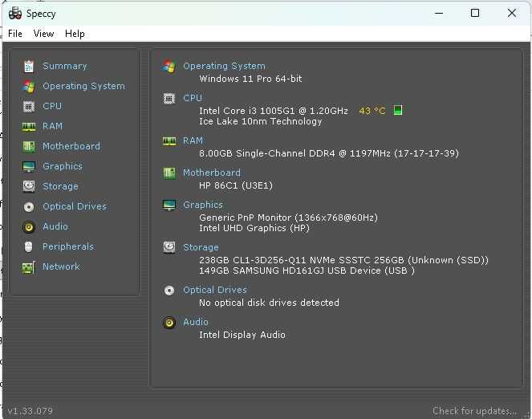Viewport: 532px width, 419px height.
Task: Click the RAM stick icon in sidebar
Action: pos(29,127)
